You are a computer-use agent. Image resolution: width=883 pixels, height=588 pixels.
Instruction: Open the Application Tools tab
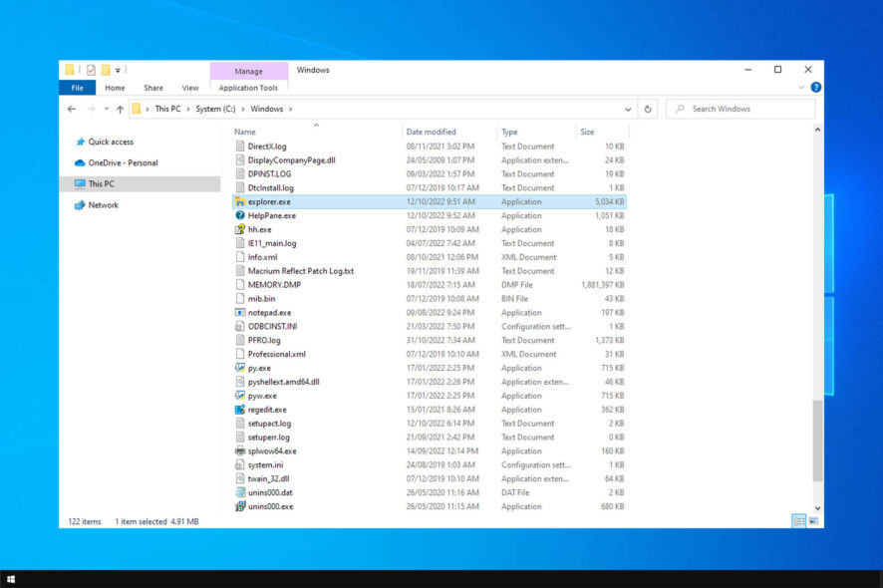coord(248,88)
